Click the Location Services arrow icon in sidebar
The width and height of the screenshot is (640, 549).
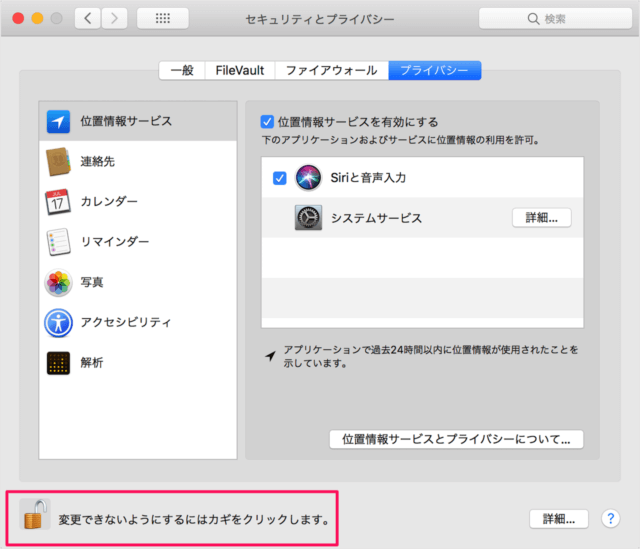(58, 122)
